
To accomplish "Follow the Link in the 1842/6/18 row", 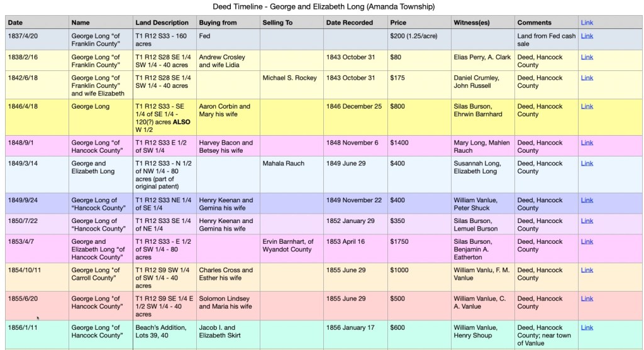I will (586, 78).
